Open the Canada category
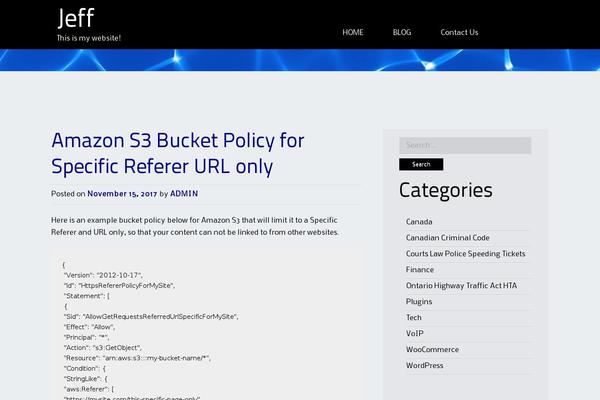The width and height of the screenshot is (600, 400). (x=419, y=222)
